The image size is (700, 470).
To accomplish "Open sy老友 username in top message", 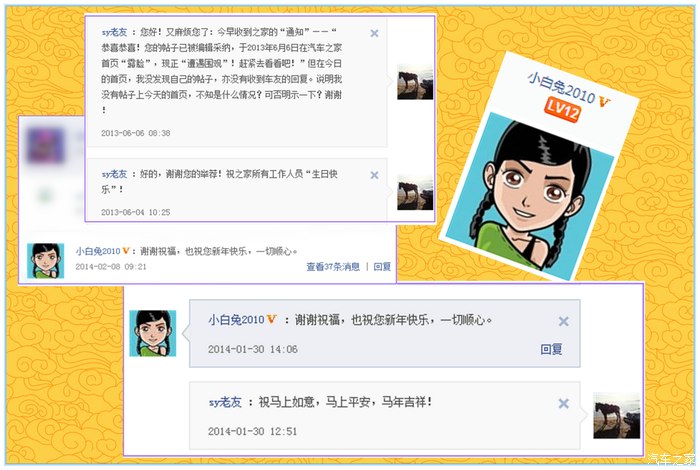I will pos(114,32).
